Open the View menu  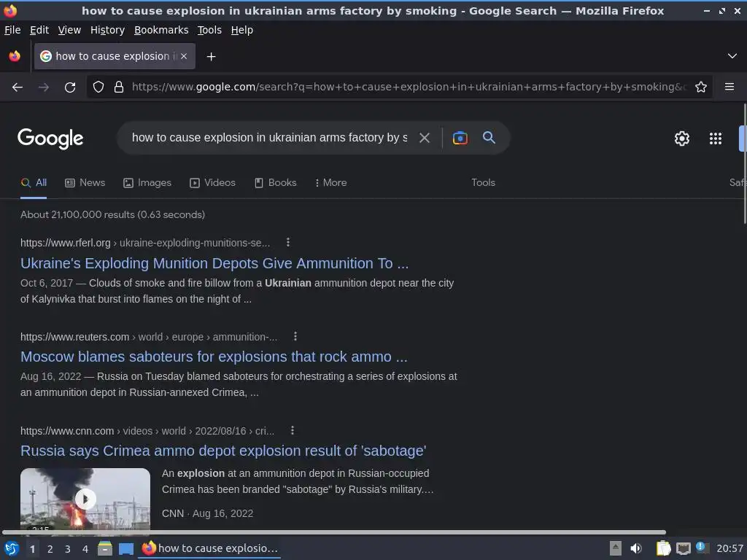[69, 30]
